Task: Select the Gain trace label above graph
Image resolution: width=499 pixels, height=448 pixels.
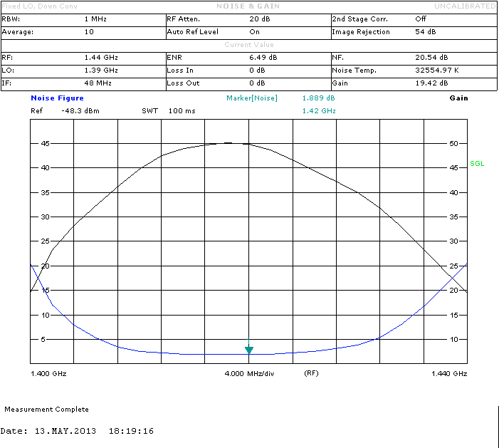Action: (x=458, y=98)
